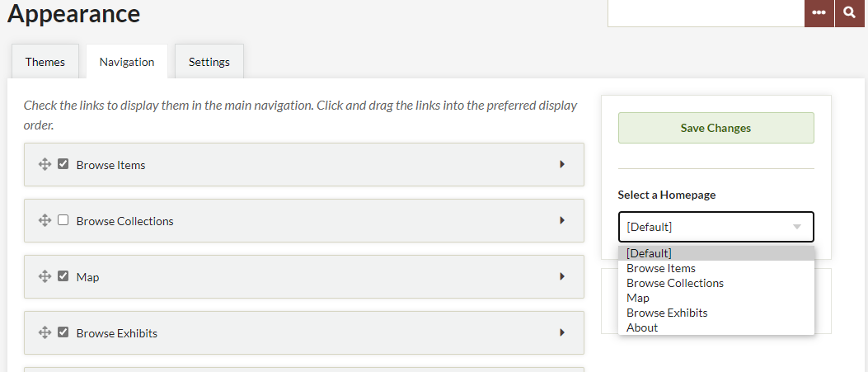Open advanced search options ellipsis button
This screenshot has width=868, height=372.
coord(819,12)
